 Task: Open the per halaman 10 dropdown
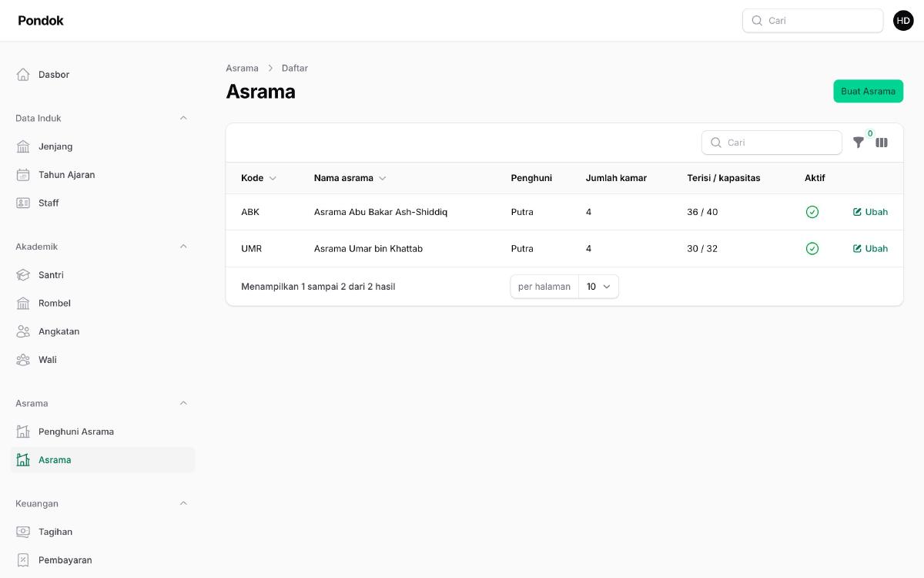598,287
